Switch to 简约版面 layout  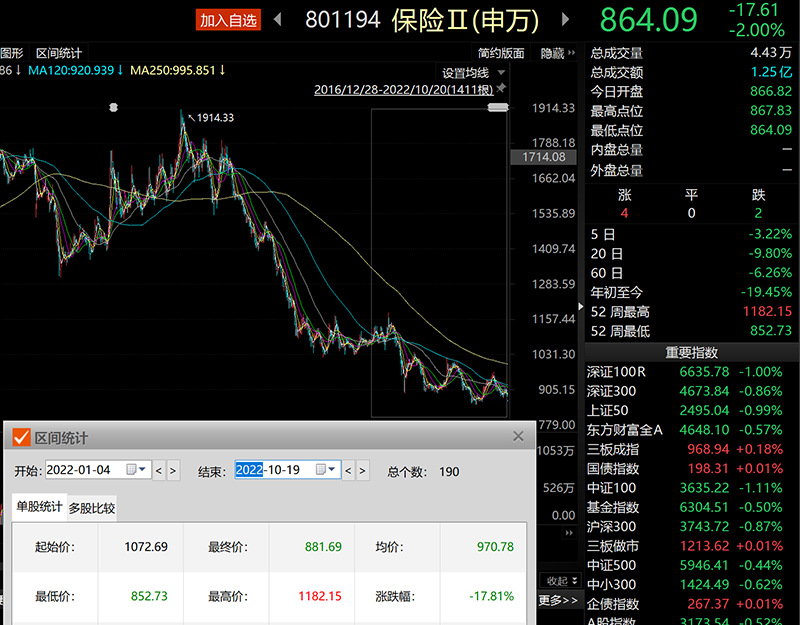click(x=501, y=53)
